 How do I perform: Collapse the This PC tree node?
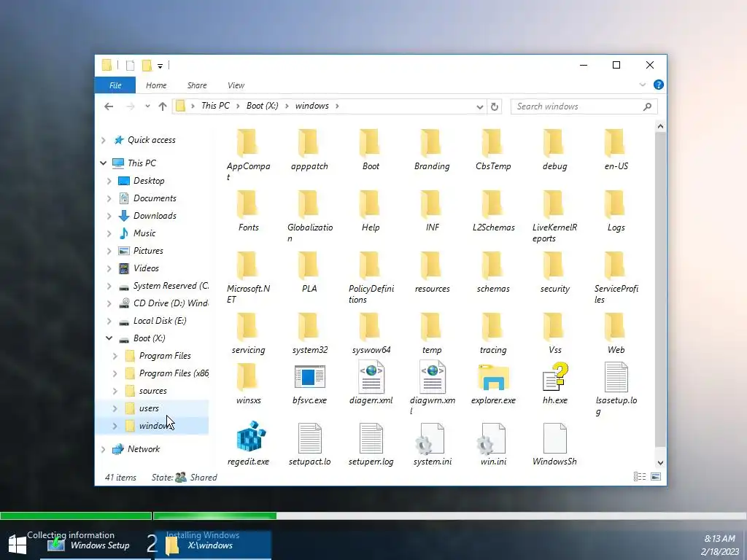coord(104,163)
